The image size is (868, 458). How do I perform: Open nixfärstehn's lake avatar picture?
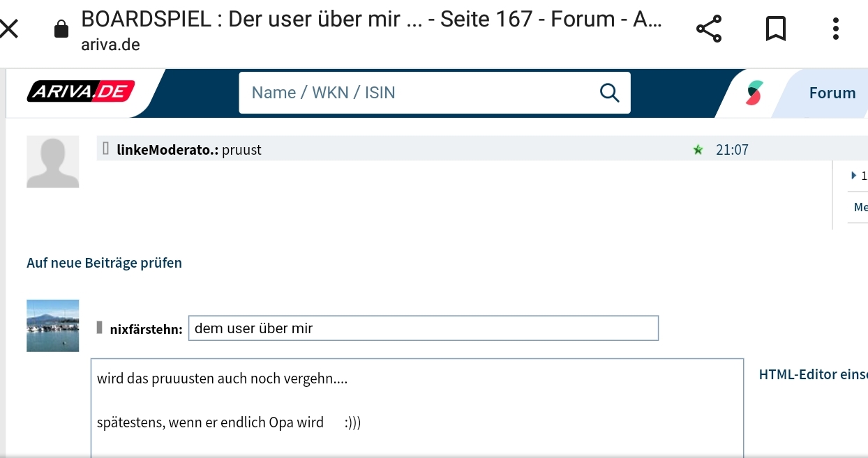(x=52, y=326)
